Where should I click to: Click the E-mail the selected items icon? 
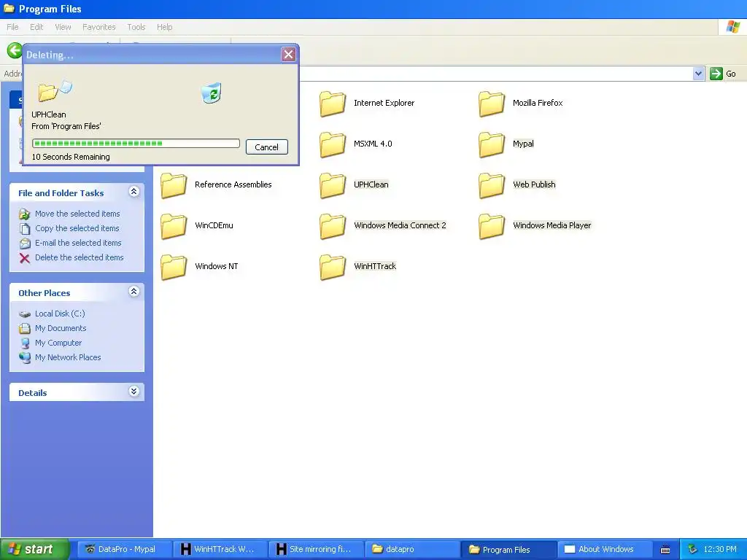pyautogui.click(x=25, y=244)
